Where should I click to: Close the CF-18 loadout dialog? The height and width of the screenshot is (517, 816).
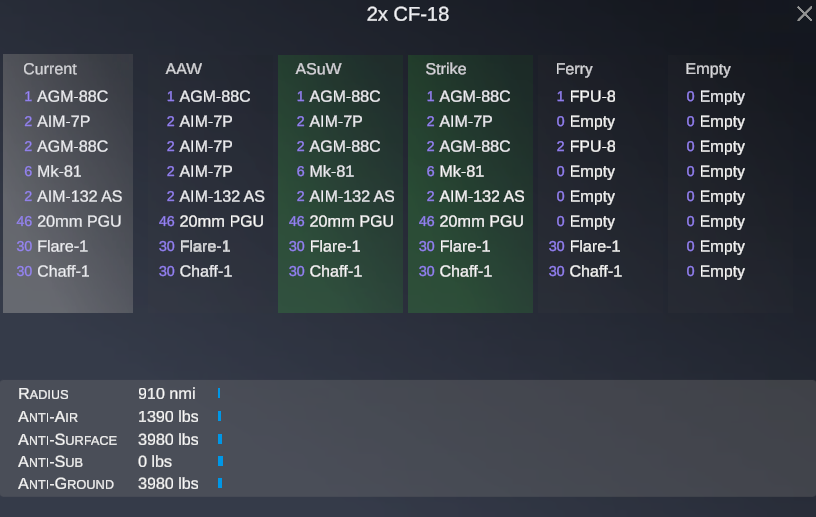[x=804, y=14]
